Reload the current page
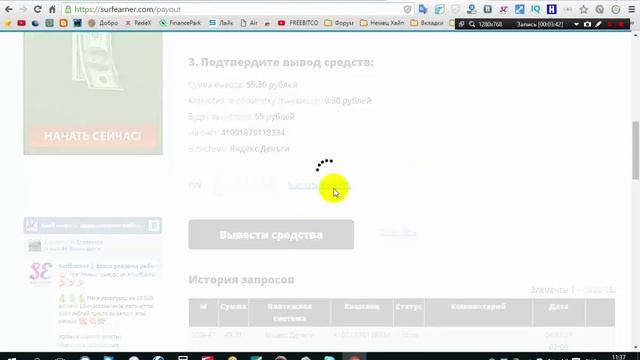Image resolution: width=640 pixels, height=360 pixels. click(x=37, y=9)
